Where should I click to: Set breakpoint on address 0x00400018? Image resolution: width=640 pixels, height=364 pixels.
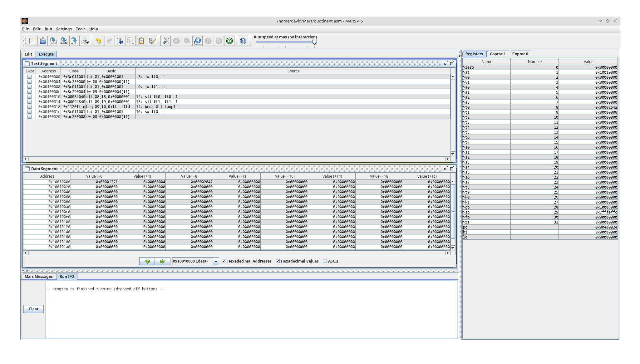pyautogui.click(x=30, y=106)
